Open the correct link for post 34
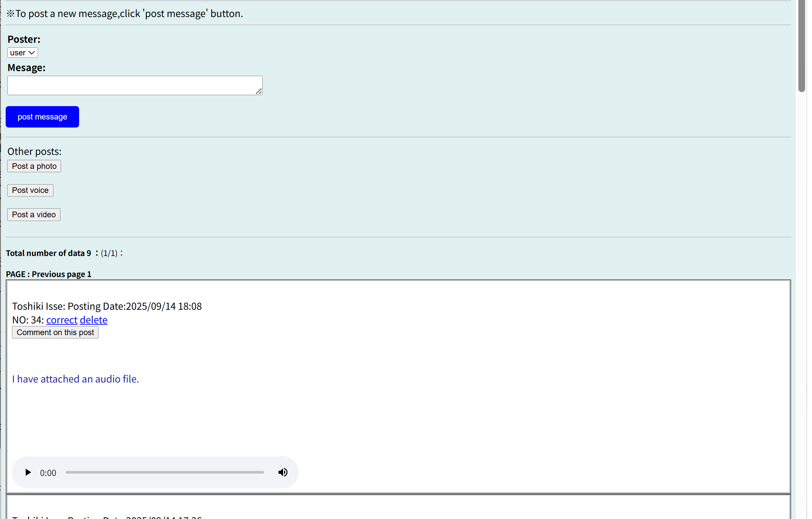Image resolution: width=812 pixels, height=519 pixels. point(62,320)
